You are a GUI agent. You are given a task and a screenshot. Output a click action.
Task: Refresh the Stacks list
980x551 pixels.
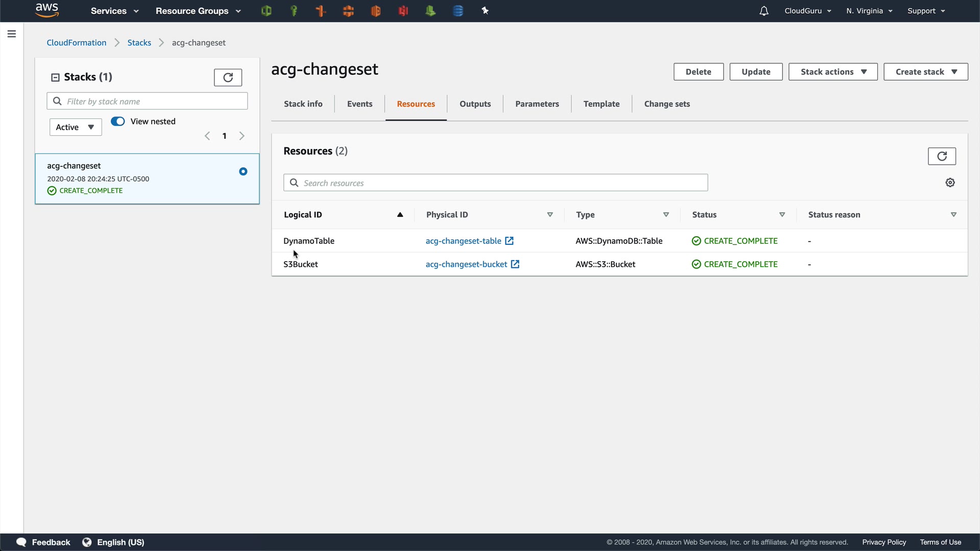(228, 78)
